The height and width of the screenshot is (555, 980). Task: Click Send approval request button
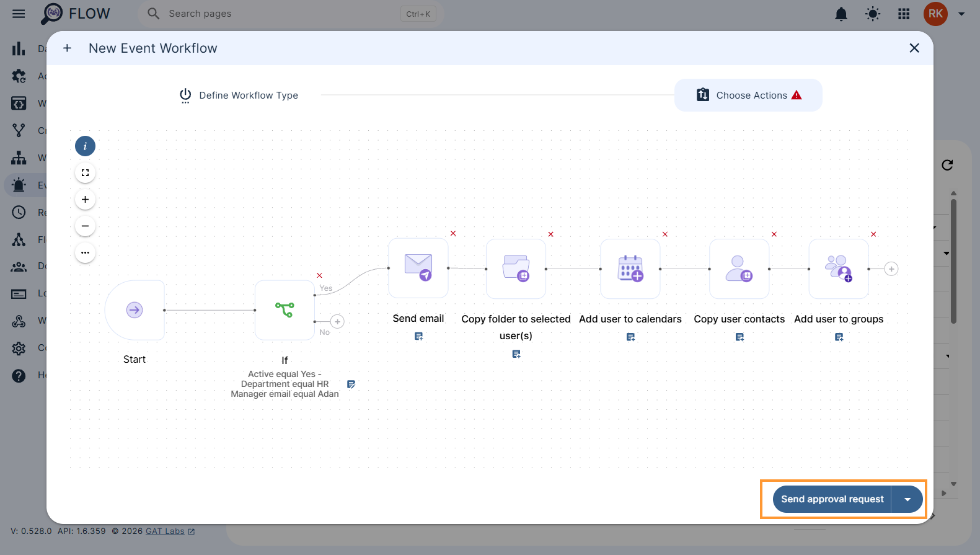click(832, 499)
